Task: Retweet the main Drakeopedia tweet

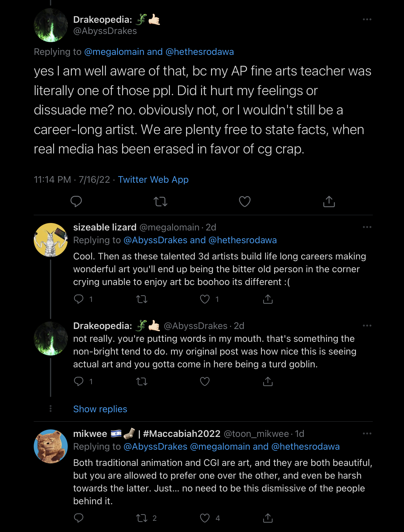Action: (x=160, y=201)
